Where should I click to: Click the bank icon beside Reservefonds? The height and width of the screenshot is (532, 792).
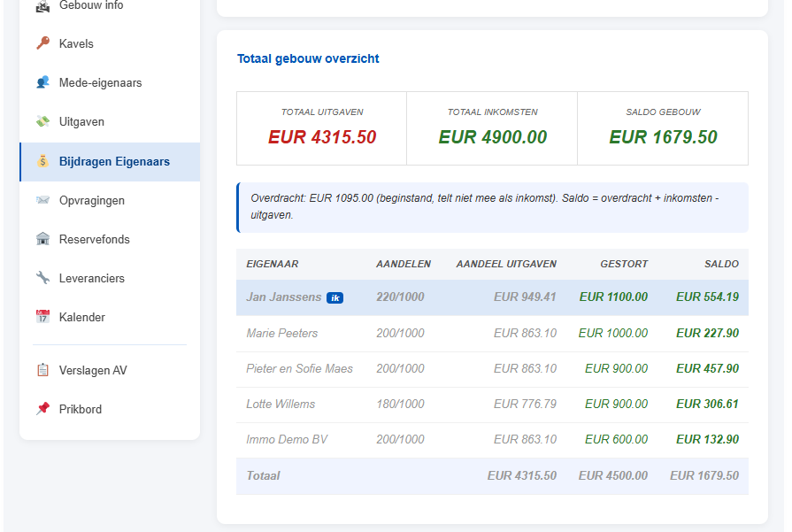tap(43, 239)
